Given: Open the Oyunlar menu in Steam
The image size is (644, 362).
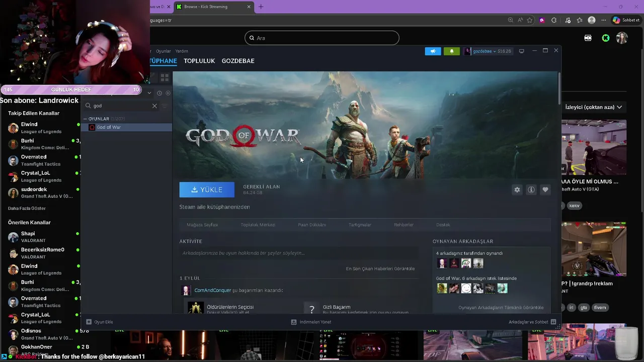Looking at the screenshot, I should (164, 51).
